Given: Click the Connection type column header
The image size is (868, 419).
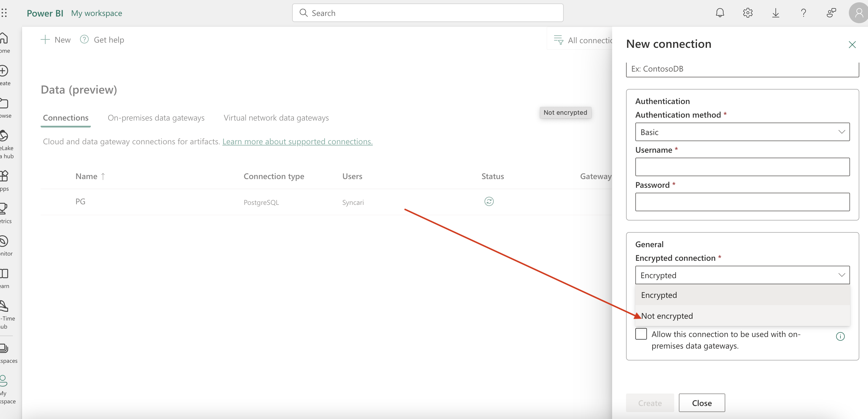Looking at the screenshot, I should pos(274,176).
